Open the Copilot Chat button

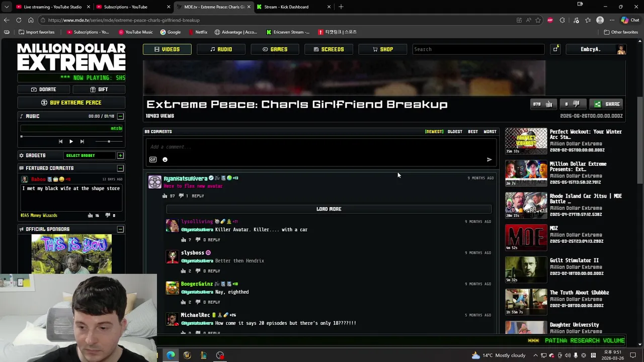[x=630, y=20]
